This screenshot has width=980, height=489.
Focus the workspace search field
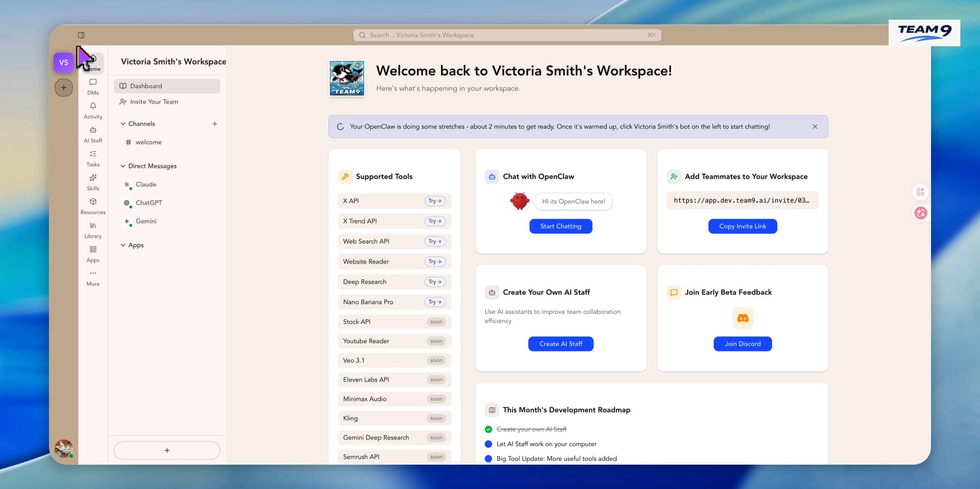(507, 35)
